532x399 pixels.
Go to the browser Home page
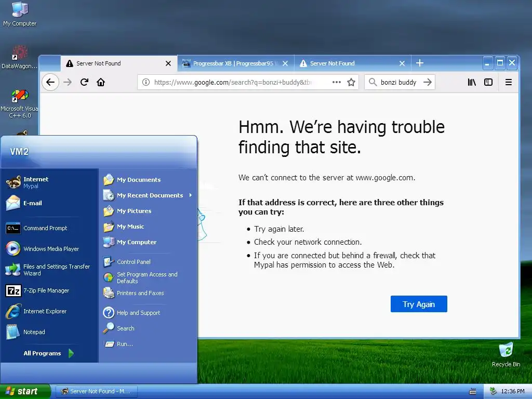(101, 82)
